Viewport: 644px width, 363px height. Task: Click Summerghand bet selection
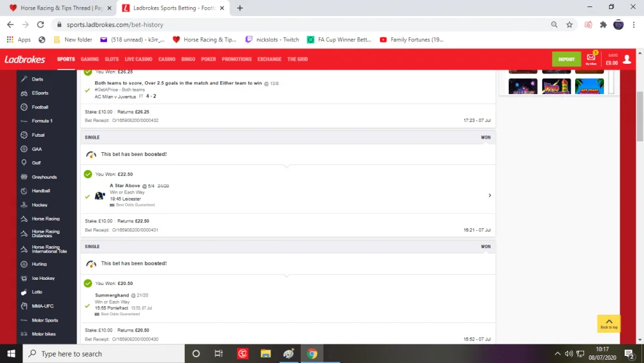click(111, 295)
